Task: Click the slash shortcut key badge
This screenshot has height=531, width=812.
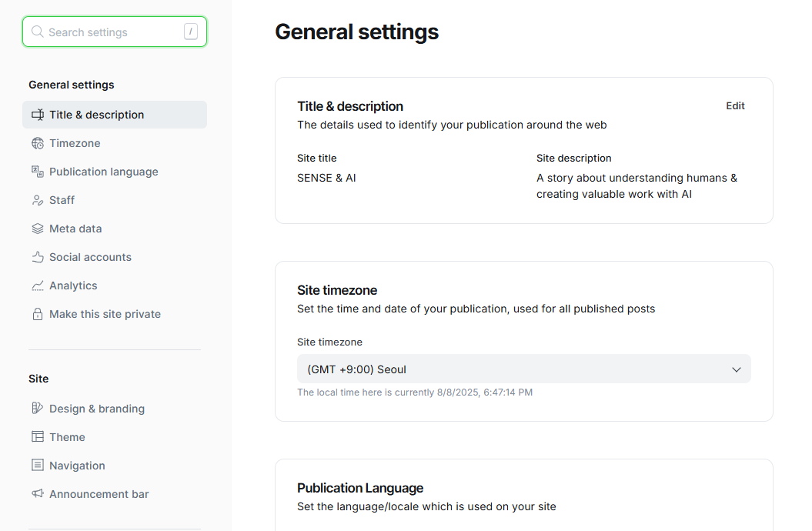Action: [x=191, y=32]
